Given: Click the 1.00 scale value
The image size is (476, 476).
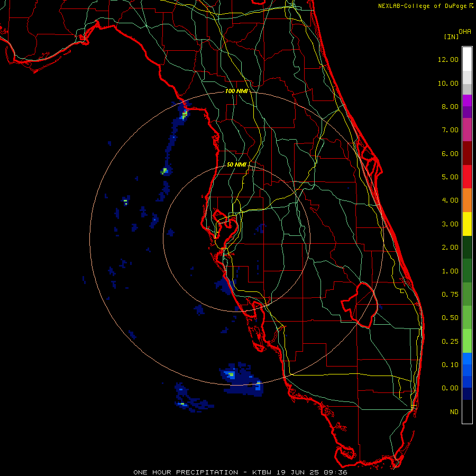Looking at the screenshot, I should pos(450,271).
